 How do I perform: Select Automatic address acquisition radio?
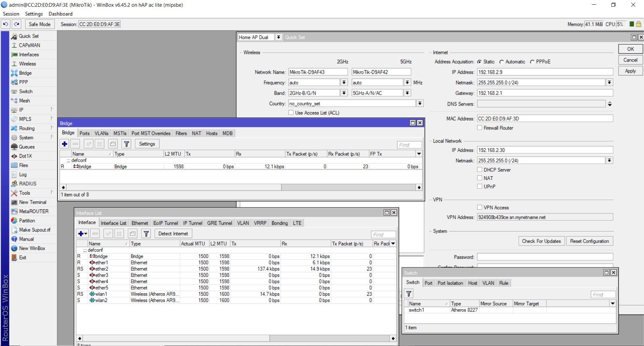click(502, 62)
